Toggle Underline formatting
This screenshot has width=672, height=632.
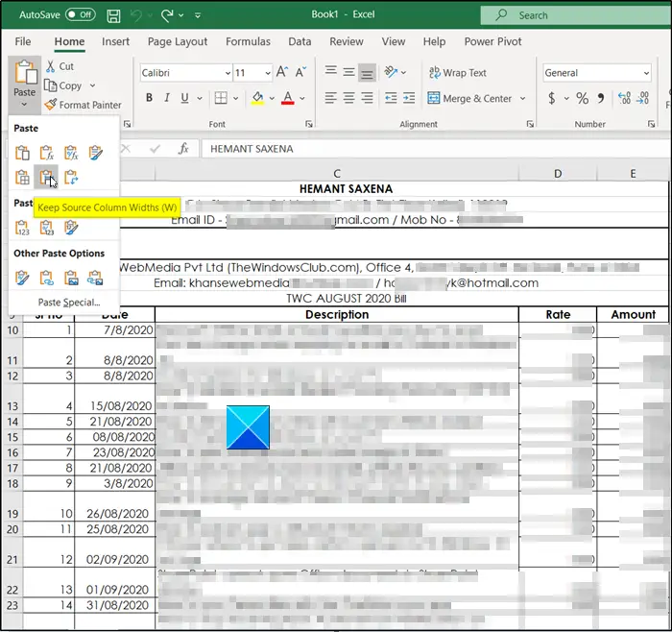click(184, 98)
